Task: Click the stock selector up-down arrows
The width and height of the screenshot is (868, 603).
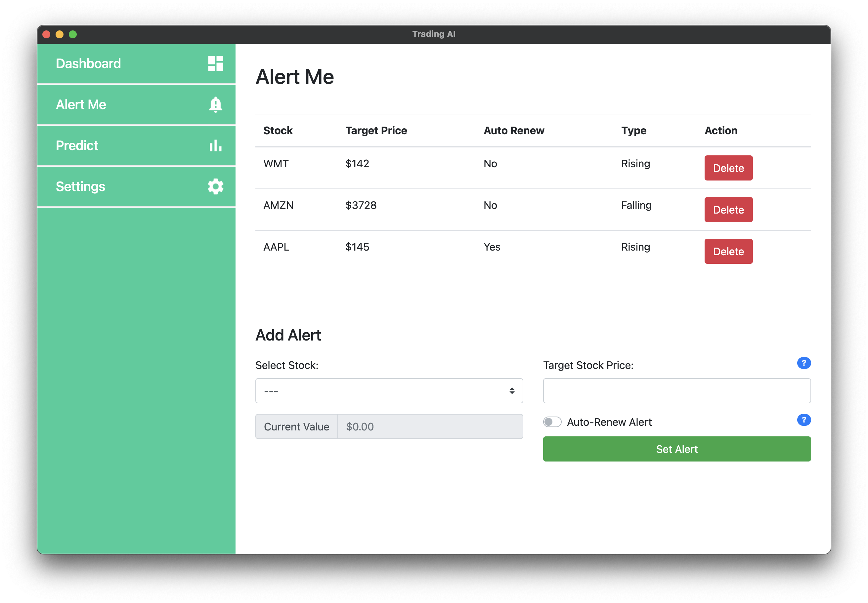Action: point(512,391)
